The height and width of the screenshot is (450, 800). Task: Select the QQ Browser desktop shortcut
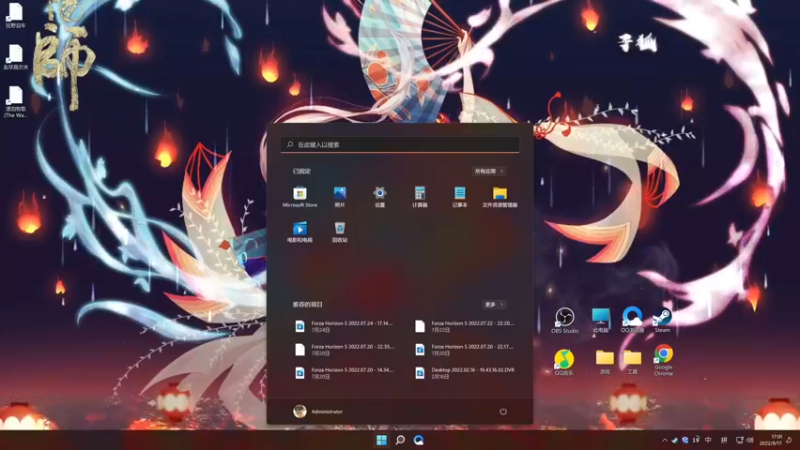tap(632, 320)
